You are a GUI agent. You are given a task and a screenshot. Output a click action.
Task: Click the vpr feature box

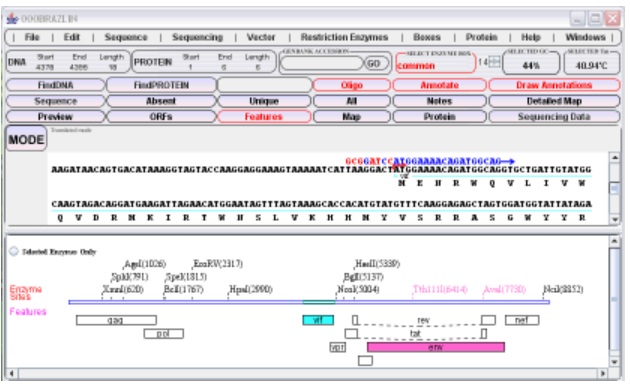(x=338, y=347)
